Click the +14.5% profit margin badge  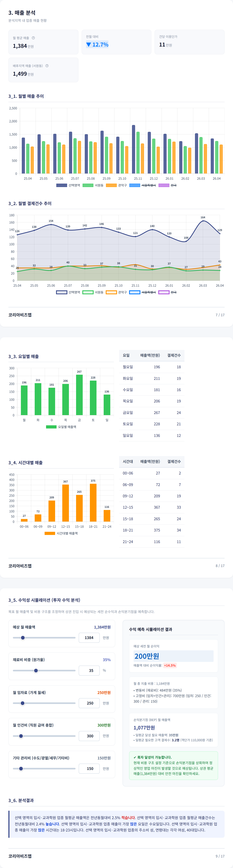[170, 665]
